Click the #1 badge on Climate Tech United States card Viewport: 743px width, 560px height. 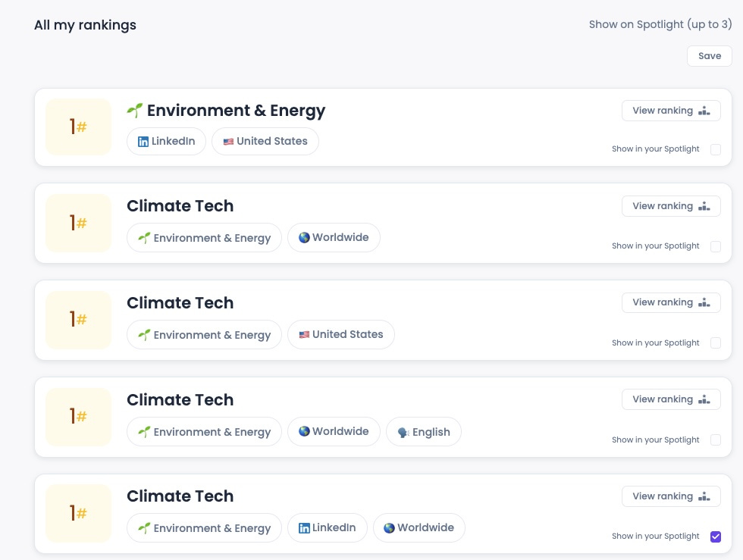[78, 319]
